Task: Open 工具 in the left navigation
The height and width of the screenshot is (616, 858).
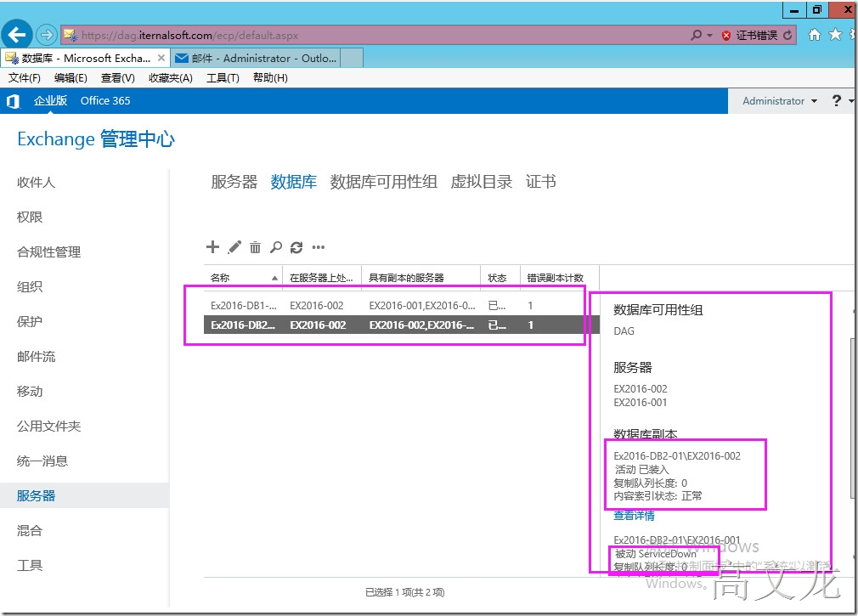Action: pyautogui.click(x=30, y=565)
